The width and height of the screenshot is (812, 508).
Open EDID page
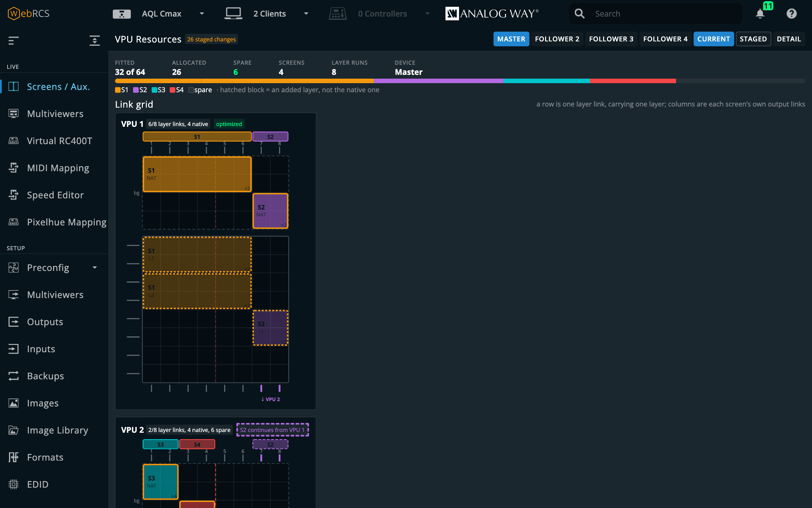click(x=54, y=484)
